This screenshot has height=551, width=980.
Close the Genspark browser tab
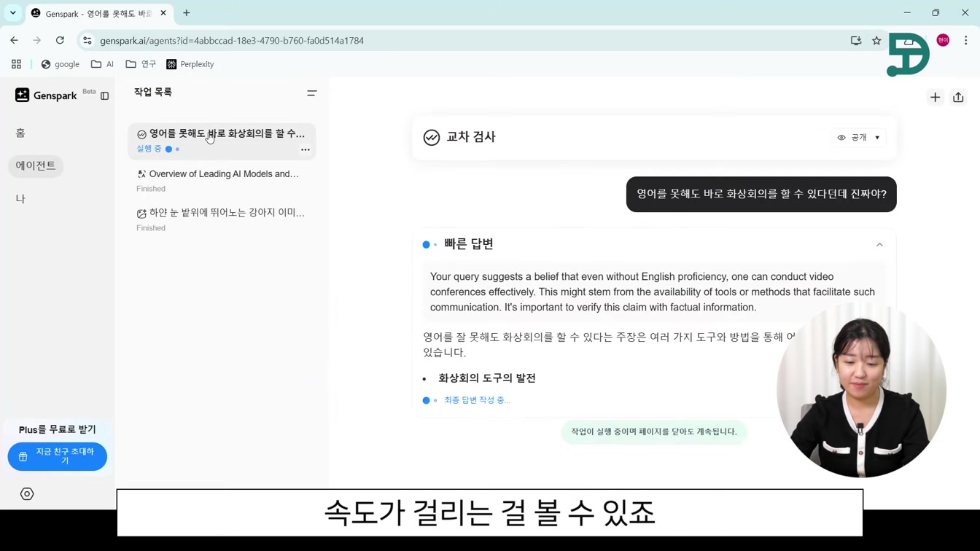point(163,13)
